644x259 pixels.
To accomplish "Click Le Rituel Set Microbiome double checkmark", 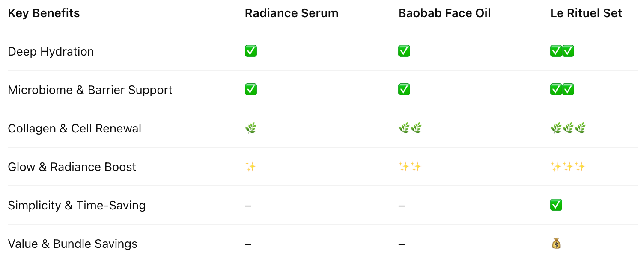I will click(562, 90).
